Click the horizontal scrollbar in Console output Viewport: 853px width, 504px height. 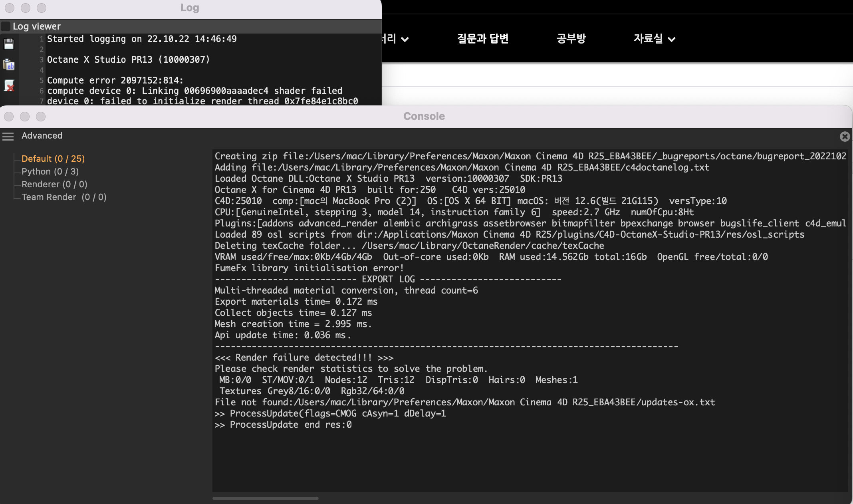(265, 498)
